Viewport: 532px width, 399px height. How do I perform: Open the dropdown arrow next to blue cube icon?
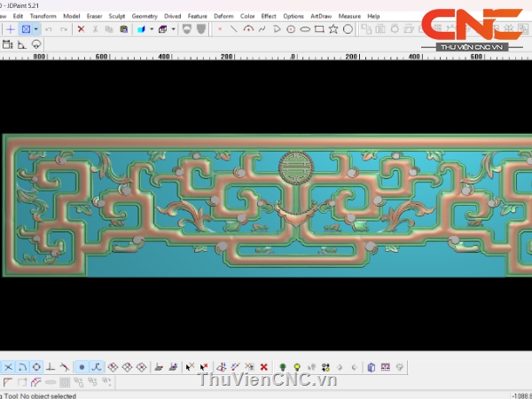coord(152,29)
